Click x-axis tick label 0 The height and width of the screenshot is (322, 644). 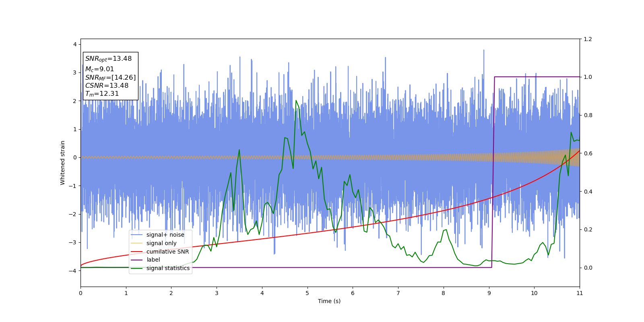tap(80, 293)
